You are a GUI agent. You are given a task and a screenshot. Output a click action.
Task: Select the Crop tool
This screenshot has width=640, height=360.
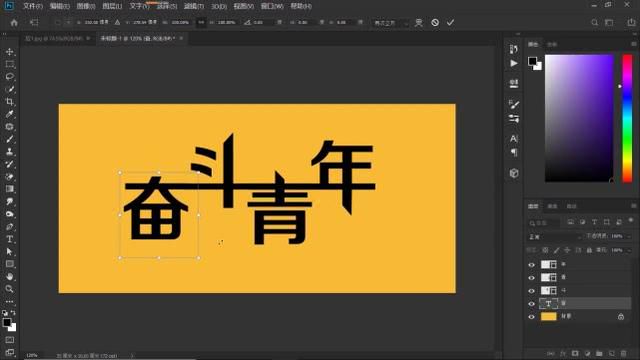[10, 102]
